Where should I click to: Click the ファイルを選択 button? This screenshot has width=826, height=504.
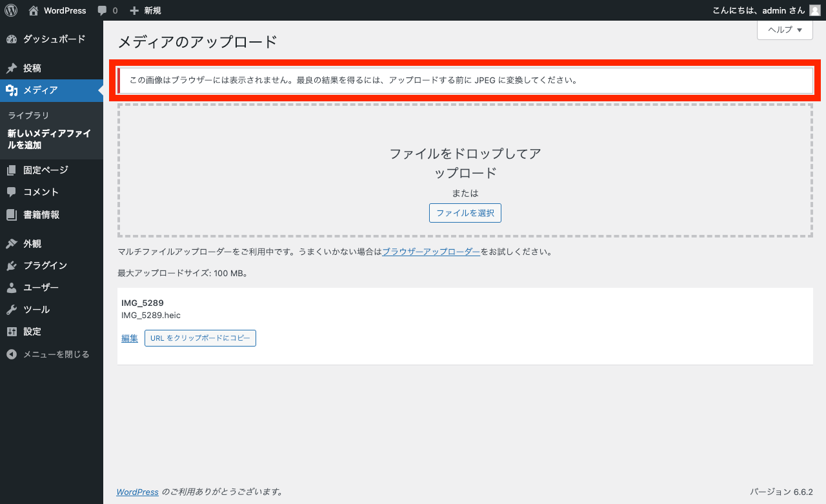point(465,213)
